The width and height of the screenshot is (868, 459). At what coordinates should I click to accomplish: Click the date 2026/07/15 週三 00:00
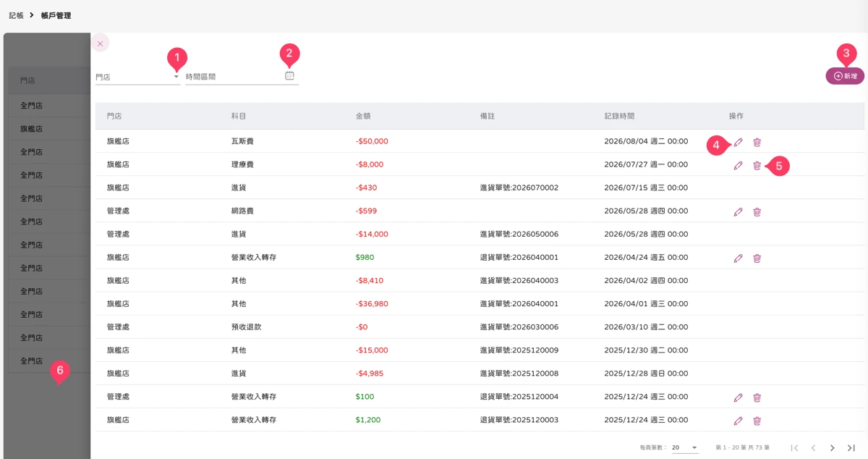[x=646, y=188]
